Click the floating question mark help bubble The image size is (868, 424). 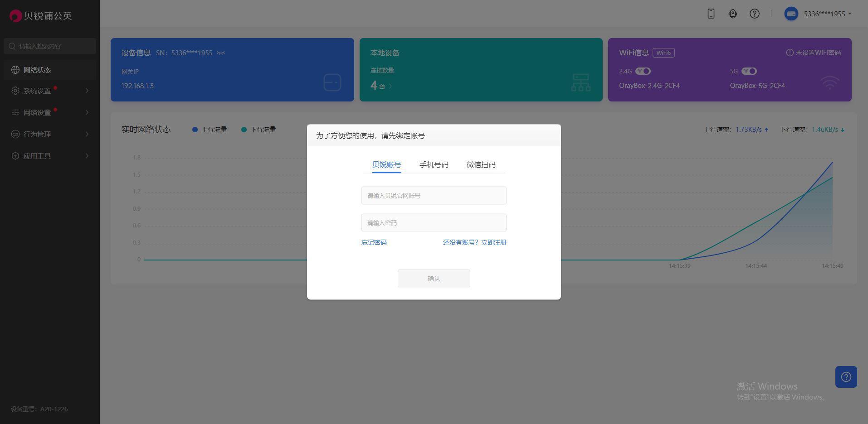pyautogui.click(x=845, y=377)
